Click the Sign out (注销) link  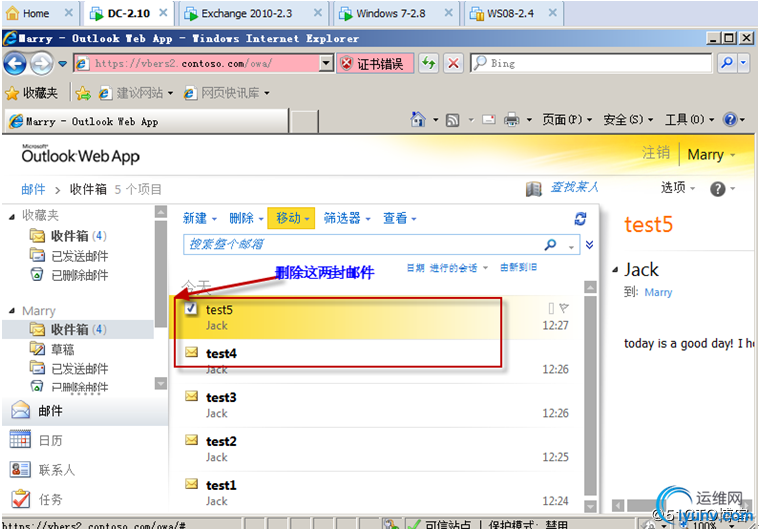(656, 153)
